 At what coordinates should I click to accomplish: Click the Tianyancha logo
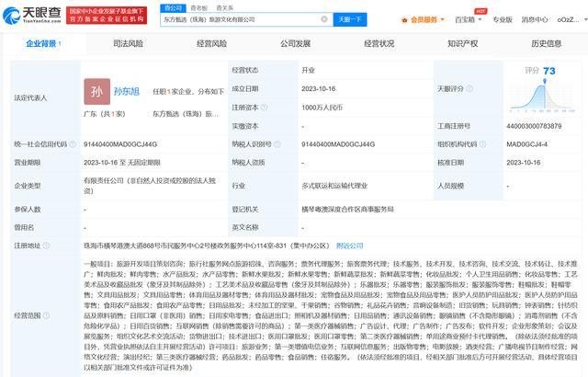coord(30,14)
